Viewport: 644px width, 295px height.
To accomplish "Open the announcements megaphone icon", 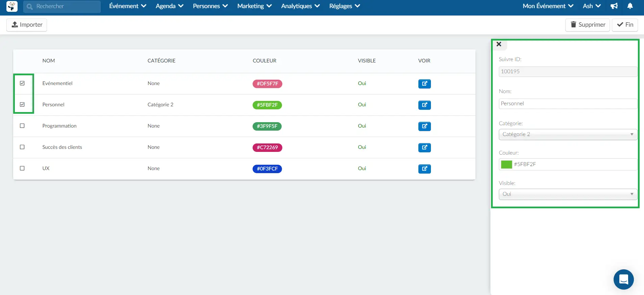I will (614, 6).
